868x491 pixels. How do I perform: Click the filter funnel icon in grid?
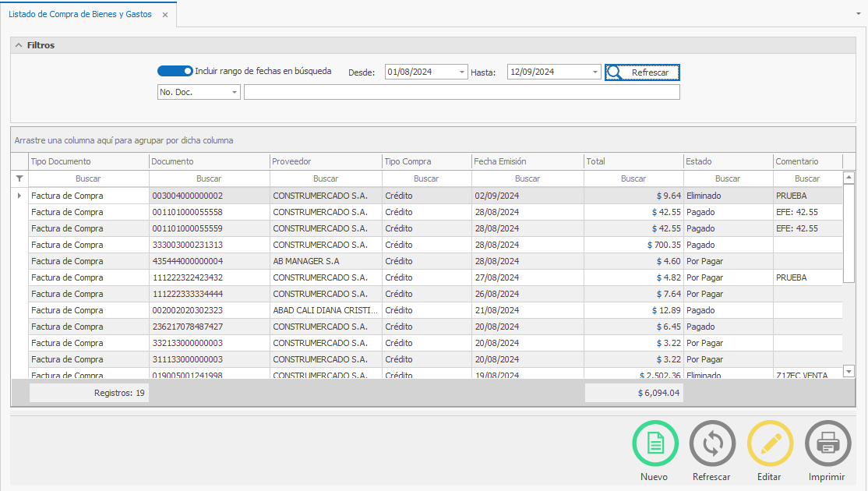coord(19,178)
